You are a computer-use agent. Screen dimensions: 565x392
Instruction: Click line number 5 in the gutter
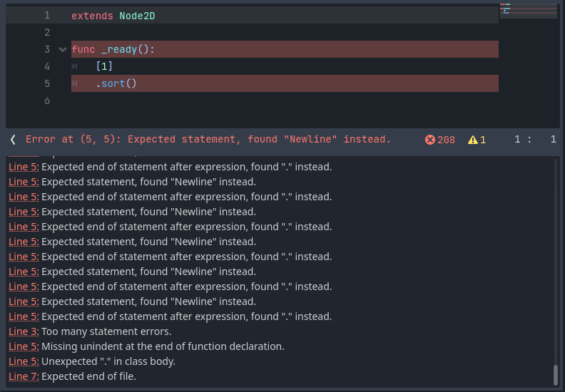pyautogui.click(x=47, y=83)
